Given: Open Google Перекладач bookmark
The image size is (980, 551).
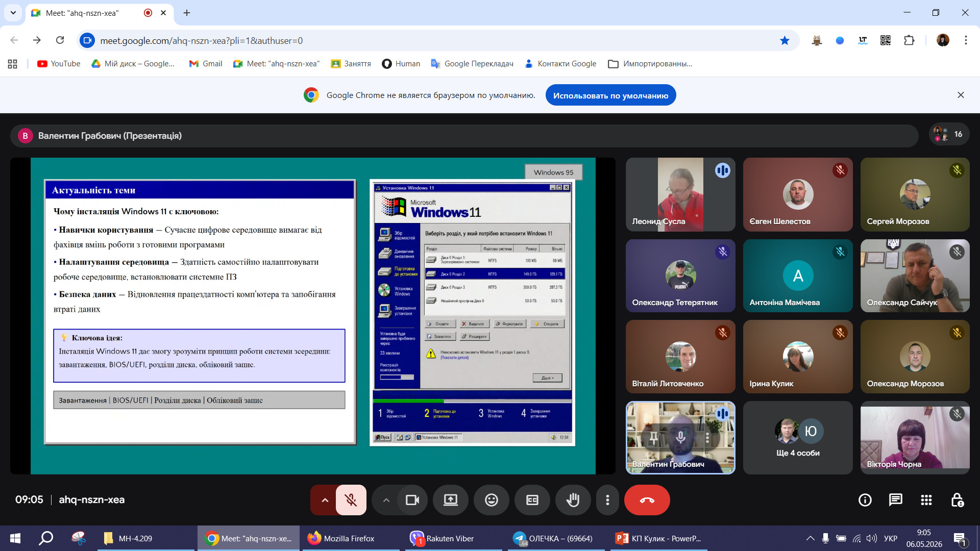Looking at the screenshot, I should [x=472, y=64].
